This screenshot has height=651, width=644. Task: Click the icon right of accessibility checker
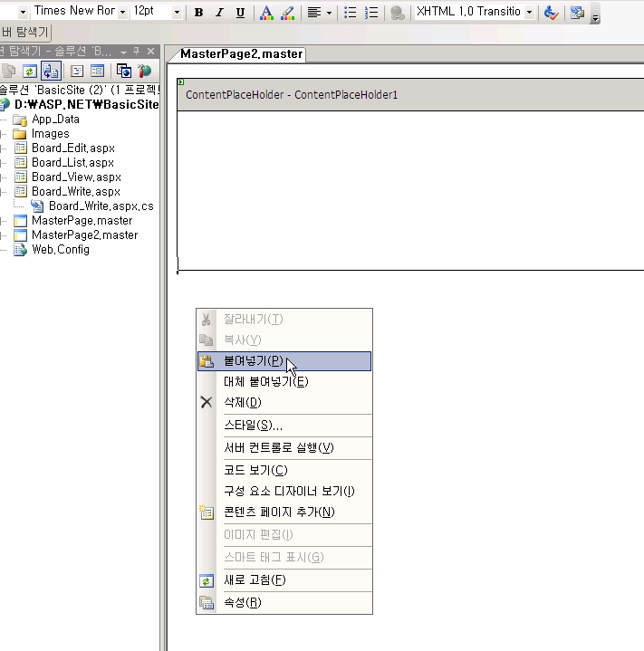[x=577, y=13]
